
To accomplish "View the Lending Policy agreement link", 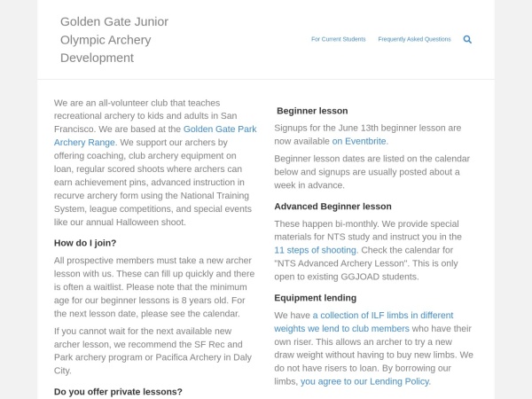I will pos(365,381).
